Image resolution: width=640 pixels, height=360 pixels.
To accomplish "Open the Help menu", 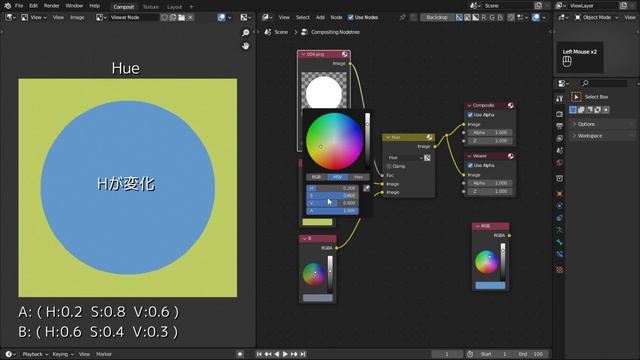I will (x=94, y=6).
